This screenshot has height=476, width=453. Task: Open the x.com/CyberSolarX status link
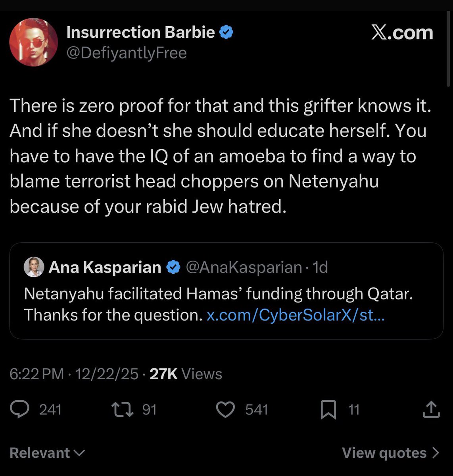[x=296, y=315]
